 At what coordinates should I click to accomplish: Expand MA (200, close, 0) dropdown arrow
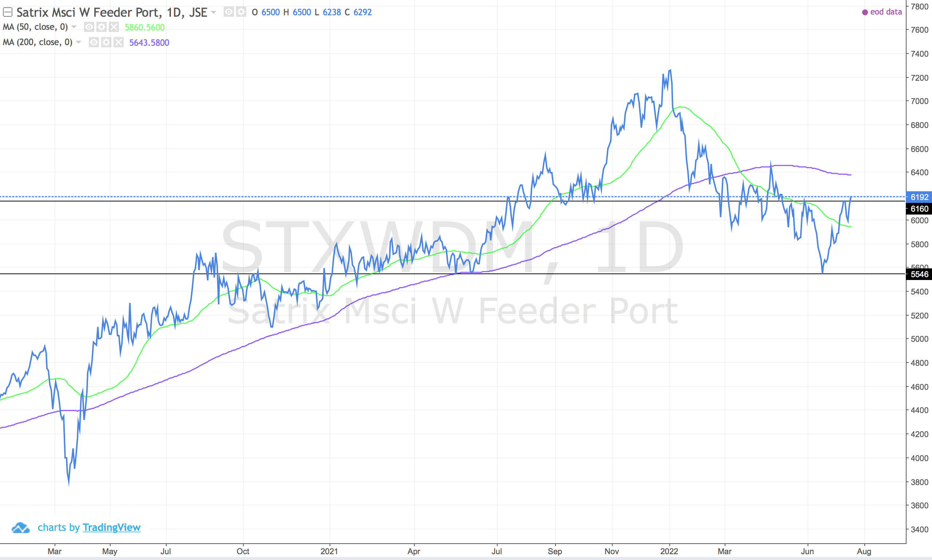point(79,42)
